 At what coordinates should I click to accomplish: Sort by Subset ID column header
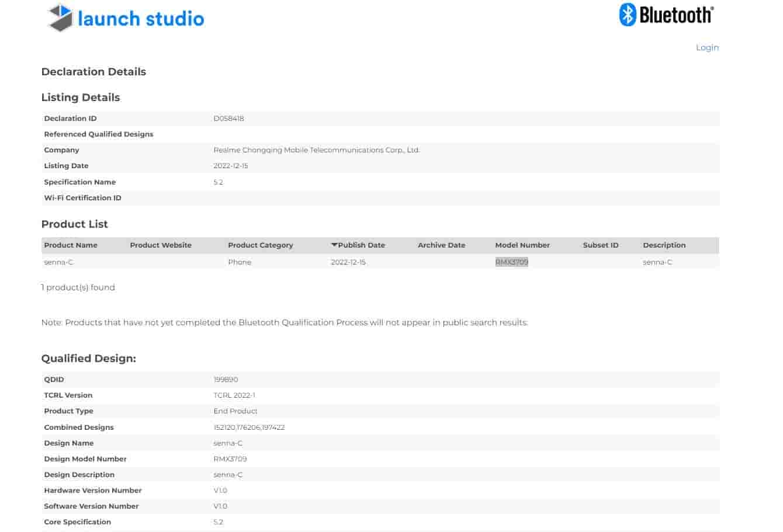tap(600, 245)
